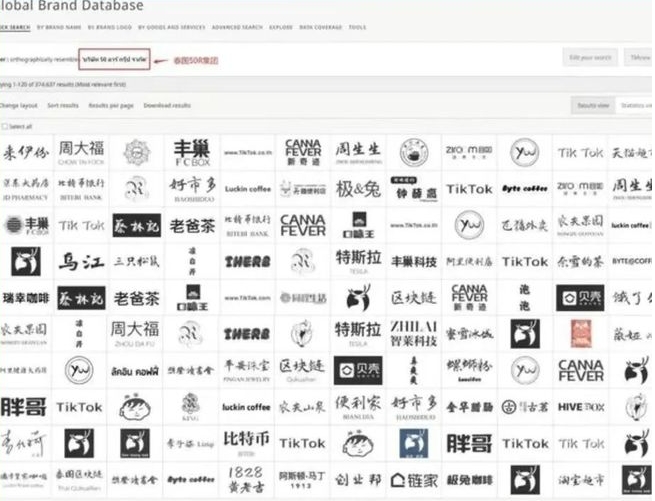Open the 周大福 ZHOU DA FU logo
The image size is (655, 501).
[x=135, y=334]
